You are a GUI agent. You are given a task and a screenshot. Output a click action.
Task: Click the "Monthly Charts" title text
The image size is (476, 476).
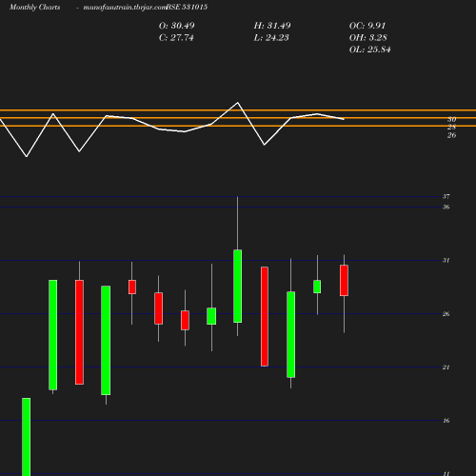pyautogui.click(x=35, y=7)
